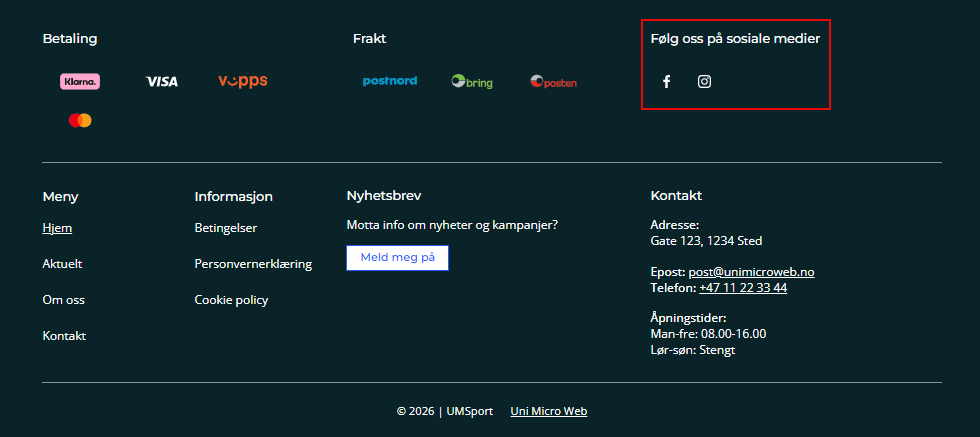Visit the Uni Micro Web link

(548, 411)
